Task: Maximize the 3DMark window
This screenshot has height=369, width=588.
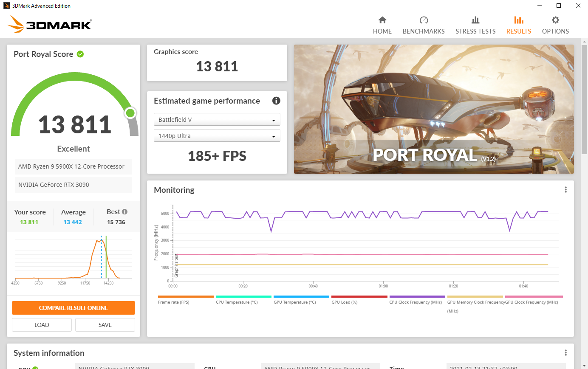Action: pyautogui.click(x=559, y=6)
